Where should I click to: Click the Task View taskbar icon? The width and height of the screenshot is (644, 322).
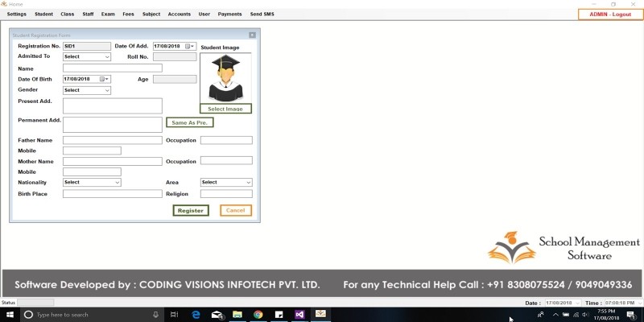pos(175,314)
